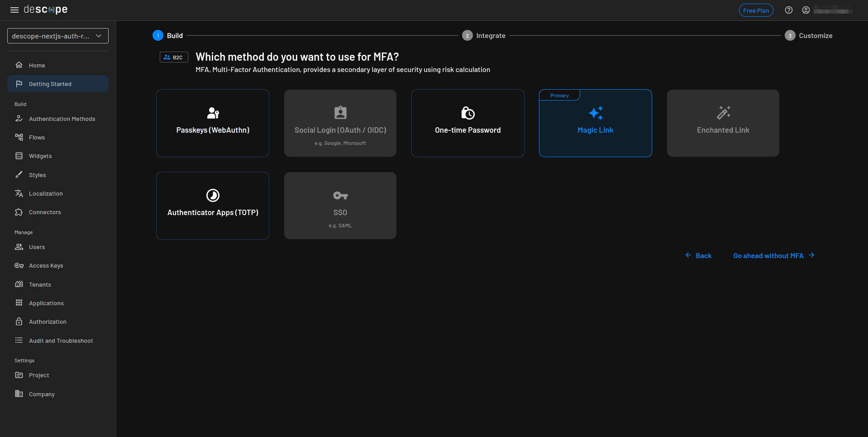Click the Home icon in sidebar

[19, 65]
